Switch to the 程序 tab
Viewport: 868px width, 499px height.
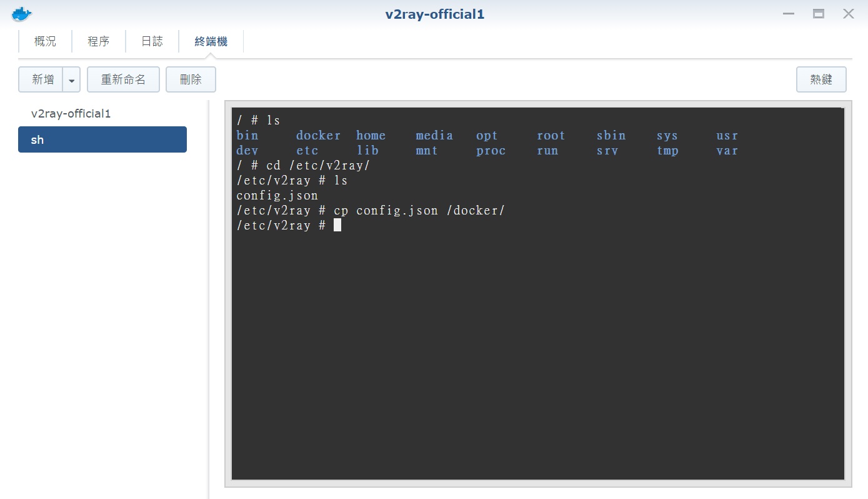pos(98,41)
